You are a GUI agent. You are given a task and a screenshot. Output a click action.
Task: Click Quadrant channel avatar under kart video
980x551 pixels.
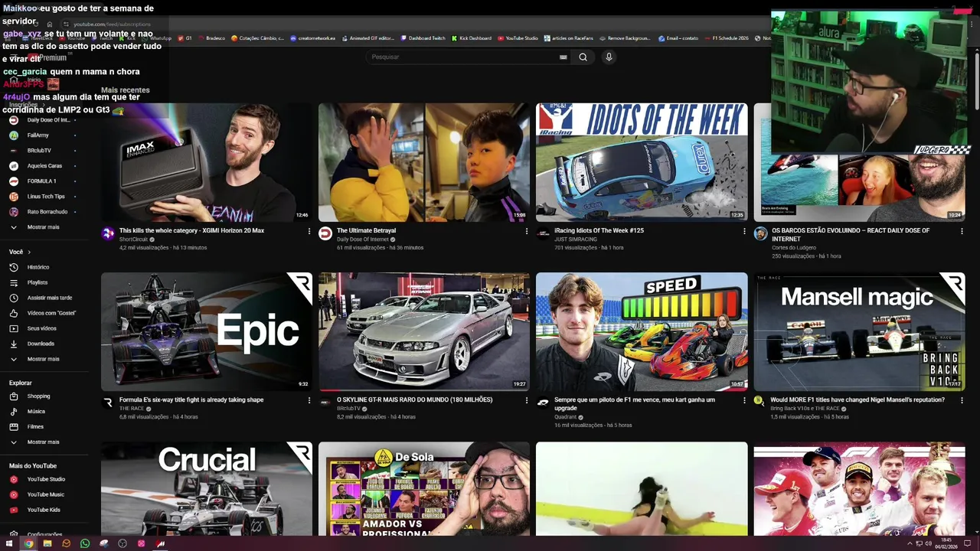pos(543,403)
